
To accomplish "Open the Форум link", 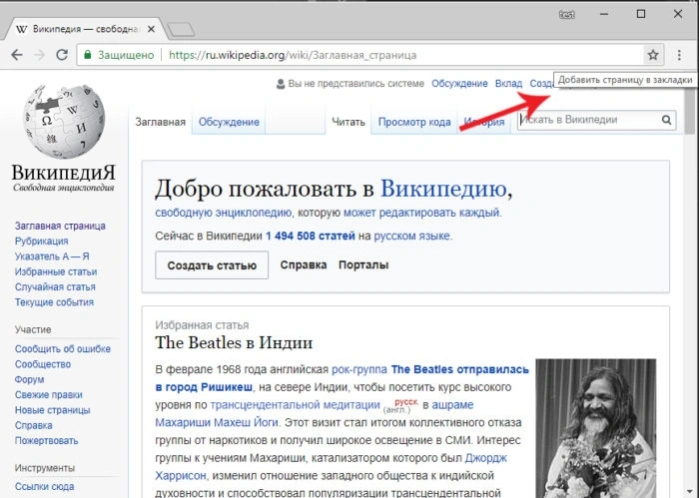I will (29, 379).
